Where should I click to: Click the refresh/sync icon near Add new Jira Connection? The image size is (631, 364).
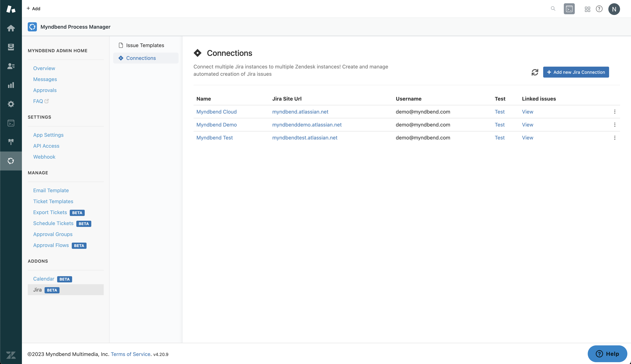click(535, 72)
